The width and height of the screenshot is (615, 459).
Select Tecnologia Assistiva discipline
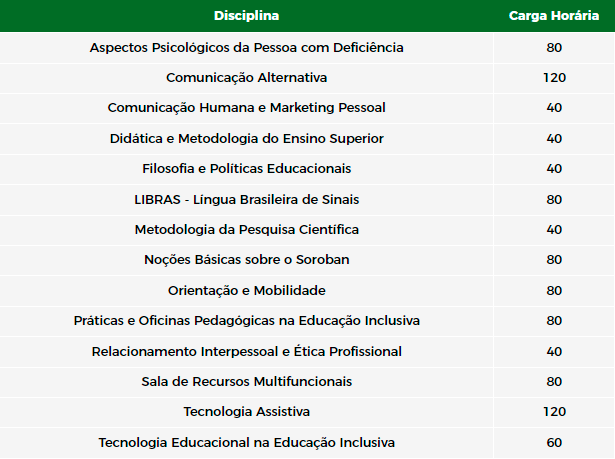246,412
